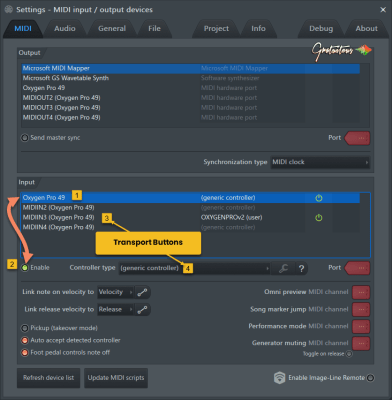Click the Image-Line Remote wifi icon

[279, 378]
